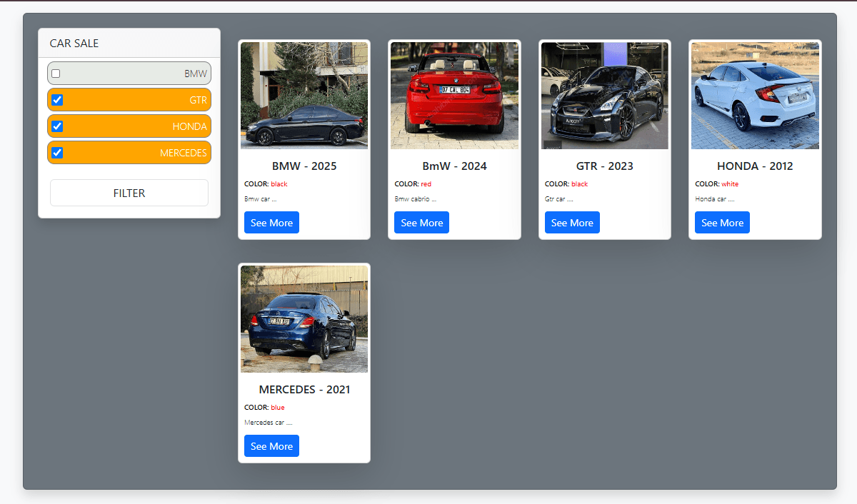This screenshot has height=504, width=857.
Task: Click the black BMW 2025 car photo
Action: point(304,96)
